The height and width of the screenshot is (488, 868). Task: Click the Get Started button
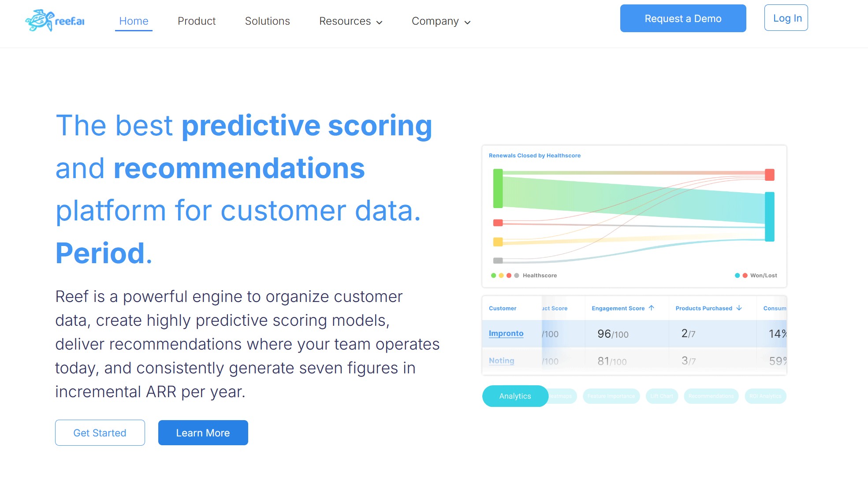100,432
